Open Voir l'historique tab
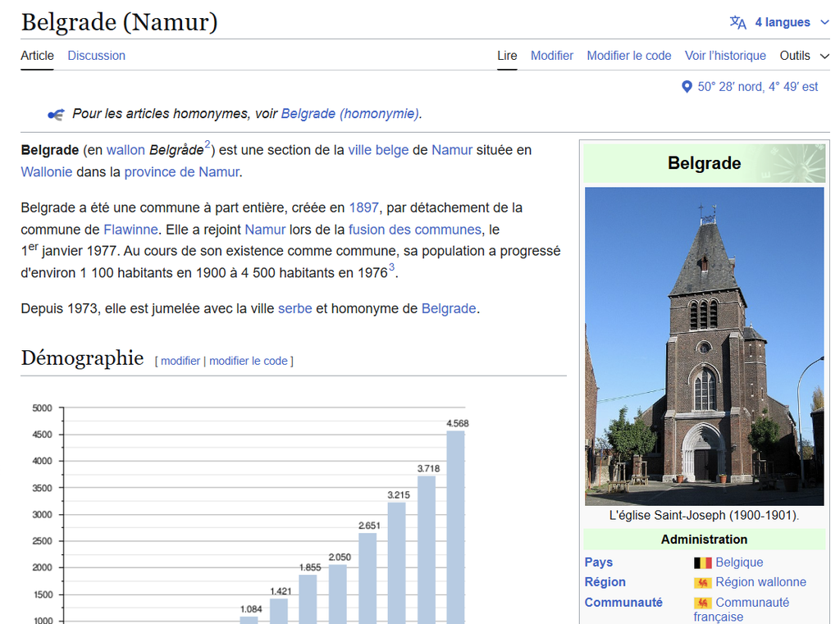Viewport: 840px width, 624px height. click(725, 56)
